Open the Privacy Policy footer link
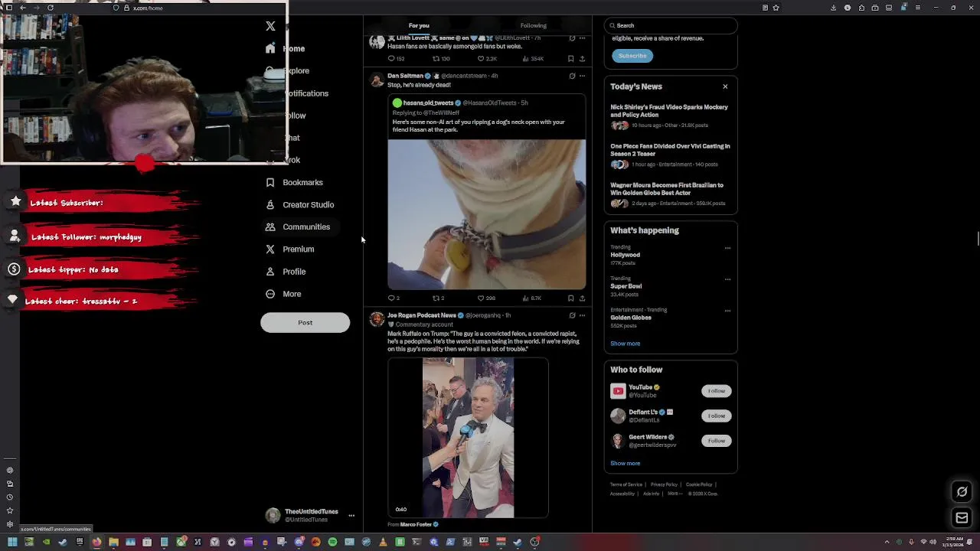The width and height of the screenshot is (980, 551). (664, 484)
